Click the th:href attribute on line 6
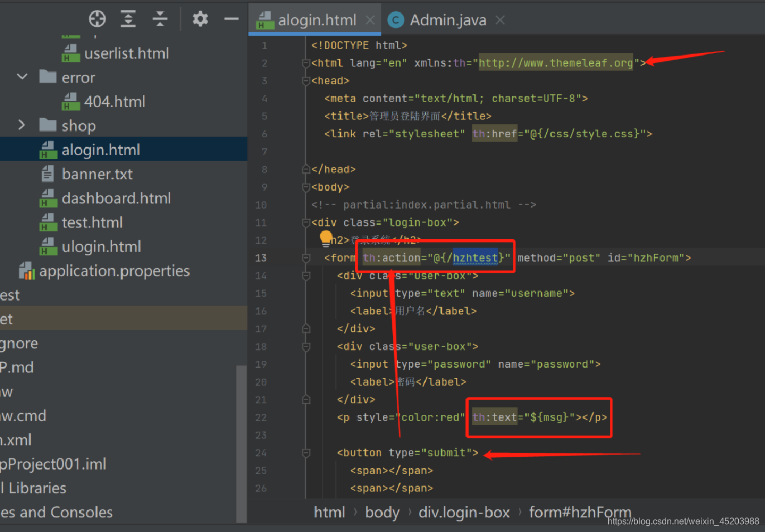This screenshot has height=532, width=765. [x=495, y=134]
